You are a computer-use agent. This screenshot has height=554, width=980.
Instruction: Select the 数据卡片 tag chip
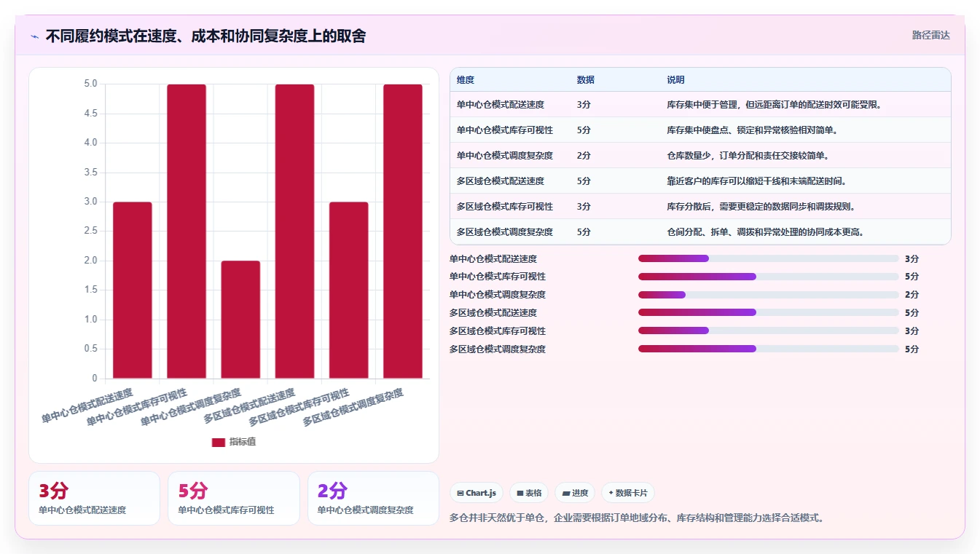(x=627, y=493)
